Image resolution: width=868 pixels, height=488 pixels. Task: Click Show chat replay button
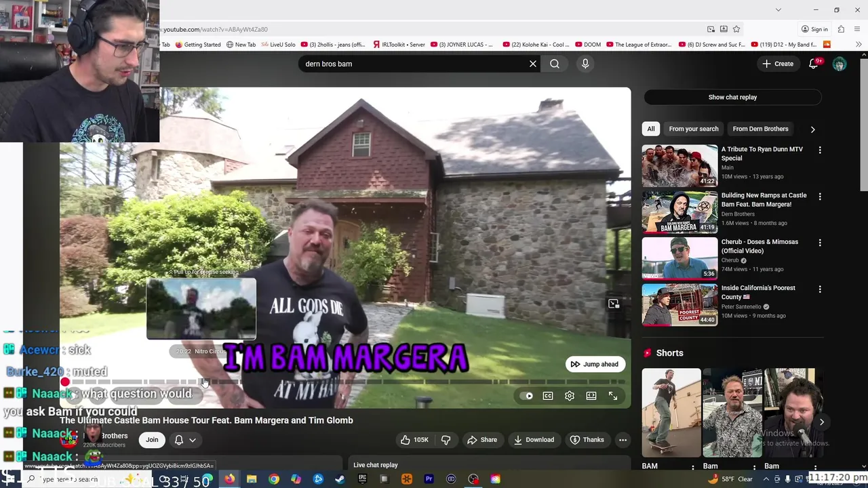point(732,97)
